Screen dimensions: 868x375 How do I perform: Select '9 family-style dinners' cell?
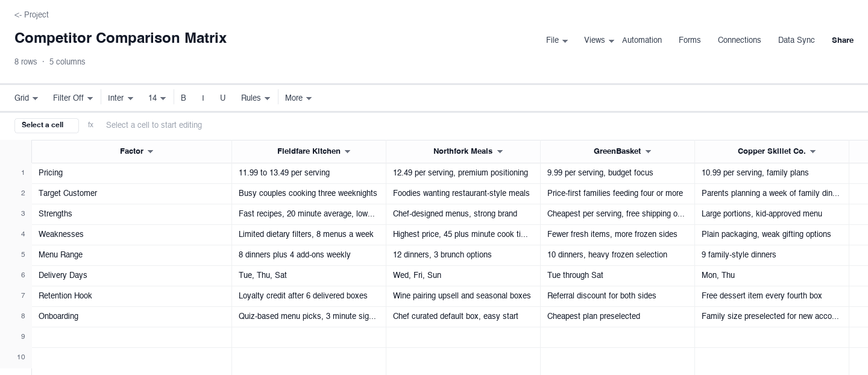[x=772, y=255]
